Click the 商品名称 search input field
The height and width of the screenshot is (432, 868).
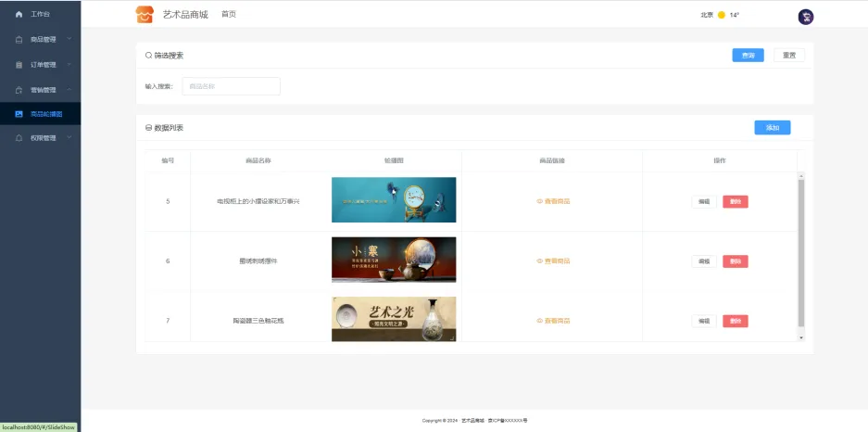[231, 86]
